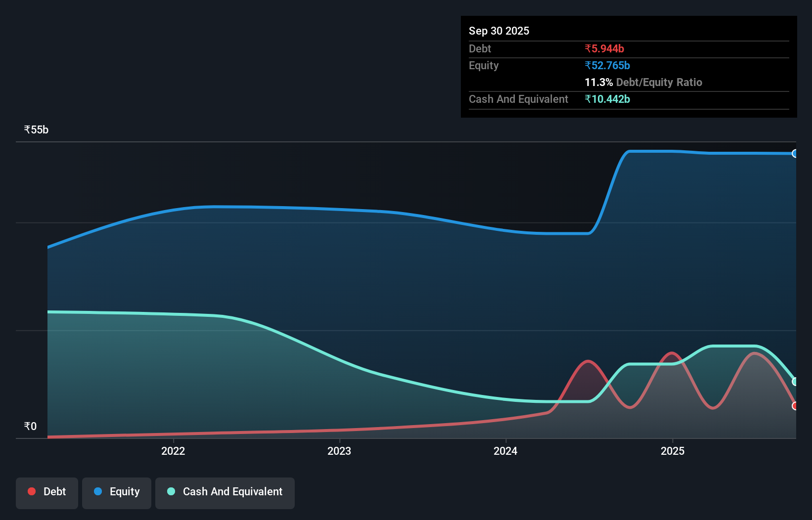Select the 2023 axis label

click(340, 451)
